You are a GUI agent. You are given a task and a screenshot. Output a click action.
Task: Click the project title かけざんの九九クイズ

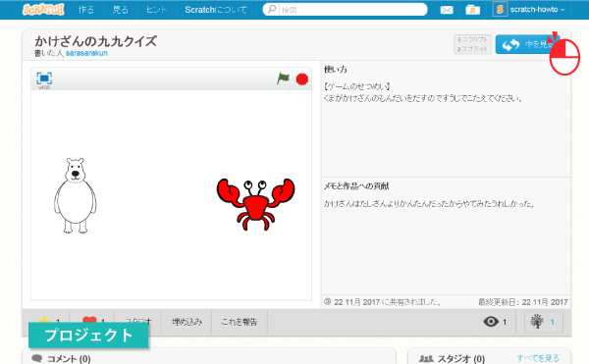point(96,41)
